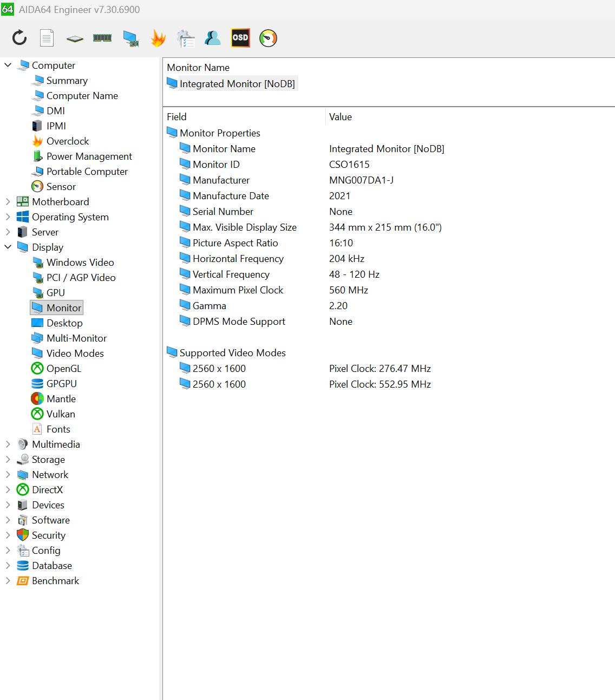615x700 pixels.
Task: Select the Maximum Pixel Clock row
Action: point(389,290)
